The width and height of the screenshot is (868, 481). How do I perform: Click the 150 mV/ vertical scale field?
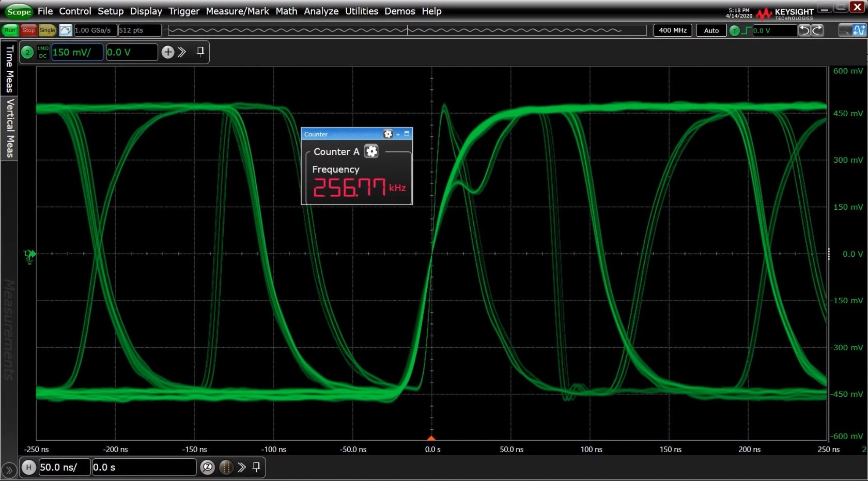point(77,52)
